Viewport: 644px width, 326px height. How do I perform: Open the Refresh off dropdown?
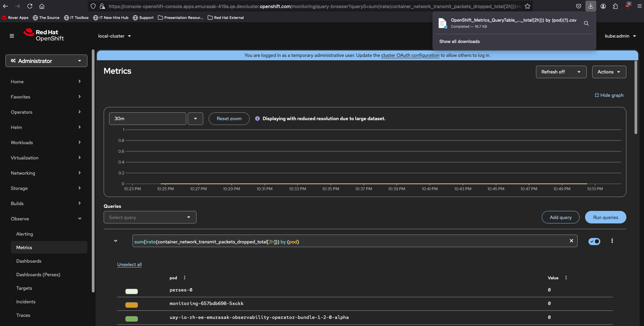pos(561,72)
